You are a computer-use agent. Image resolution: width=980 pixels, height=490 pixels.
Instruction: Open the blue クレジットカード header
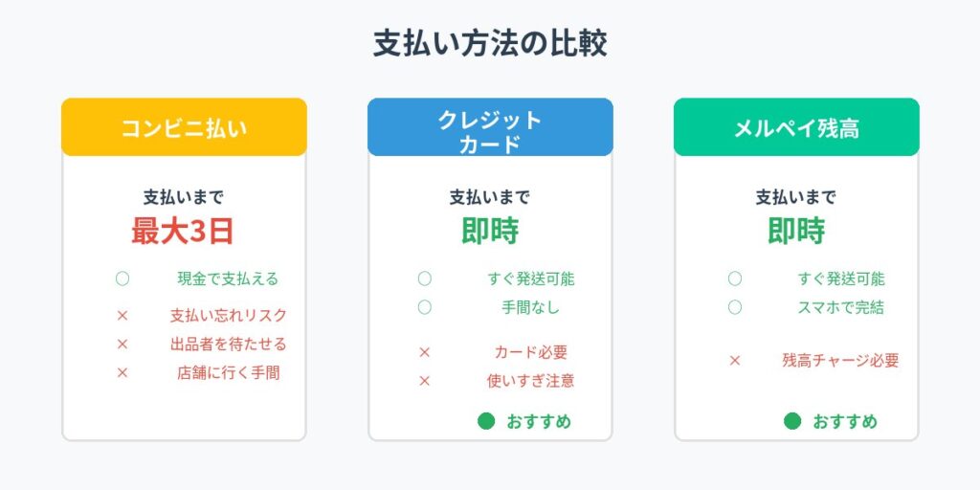coord(490,127)
